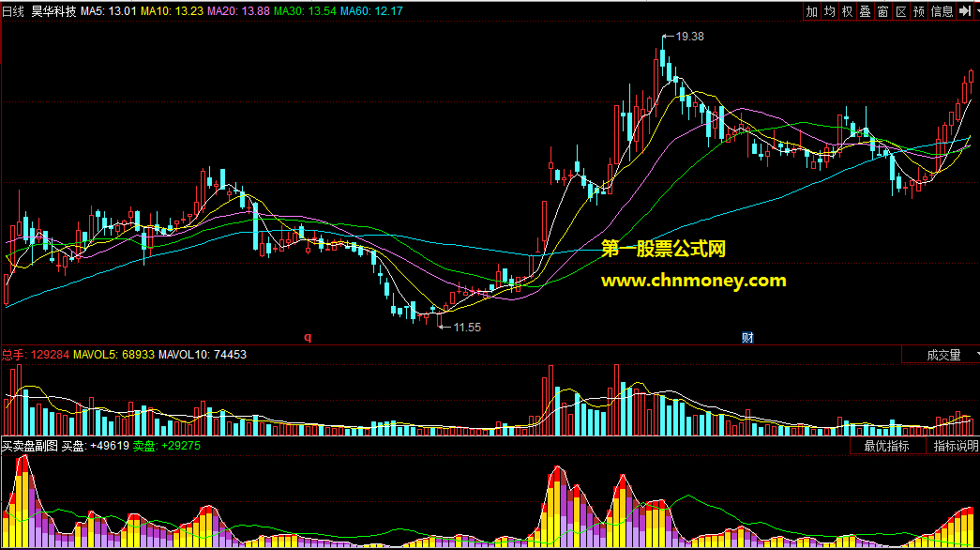Click the 财 financial marker icon
Screen dimensions: 980x550
(747, 338)
